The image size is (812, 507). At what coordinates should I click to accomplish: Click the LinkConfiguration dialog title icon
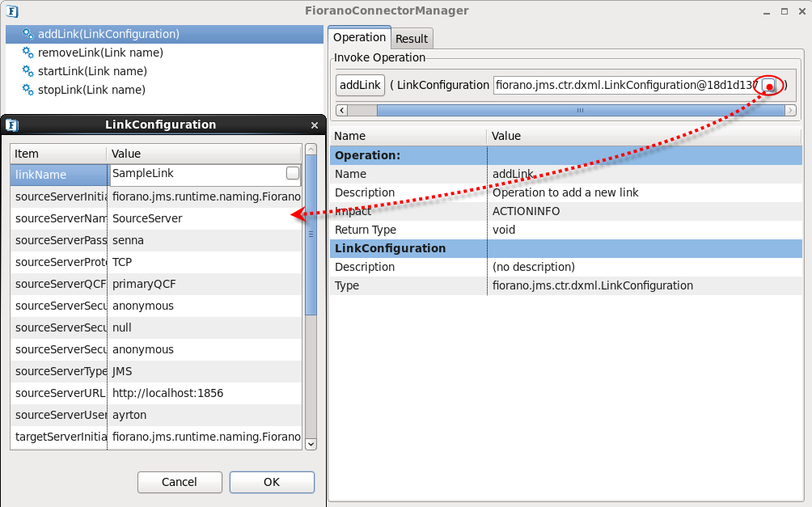click(x=12, y=125)
